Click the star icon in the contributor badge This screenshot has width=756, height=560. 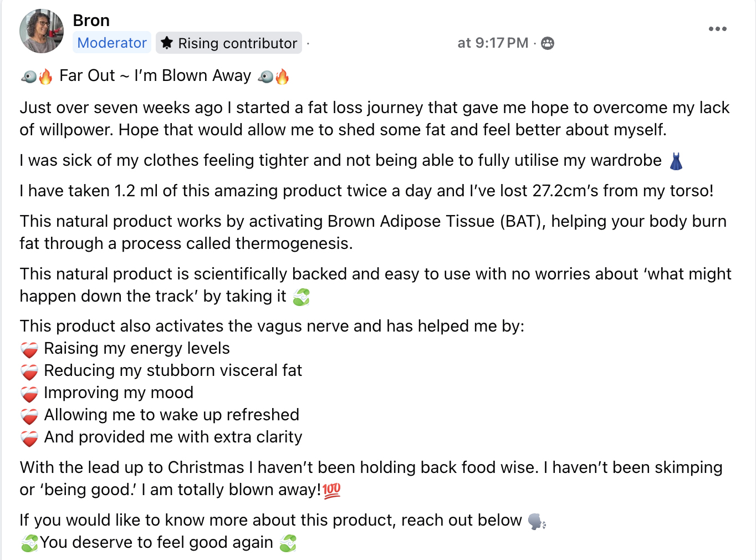(167, 43)
